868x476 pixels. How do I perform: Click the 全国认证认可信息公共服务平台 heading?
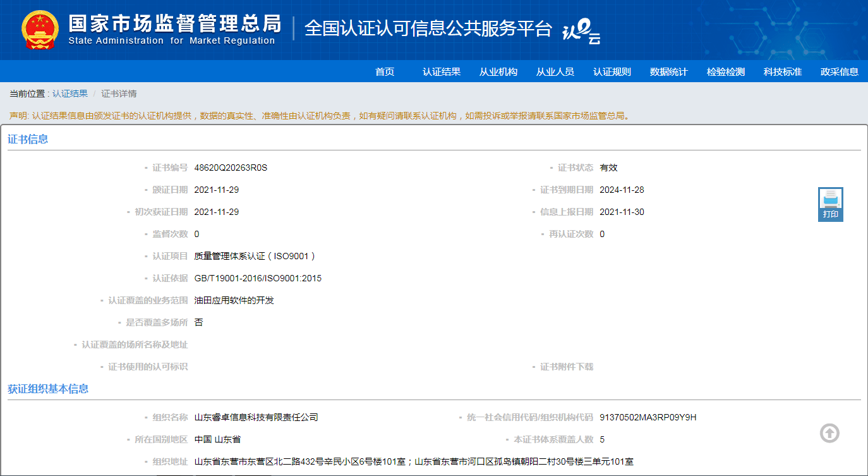tap(428, 28)
